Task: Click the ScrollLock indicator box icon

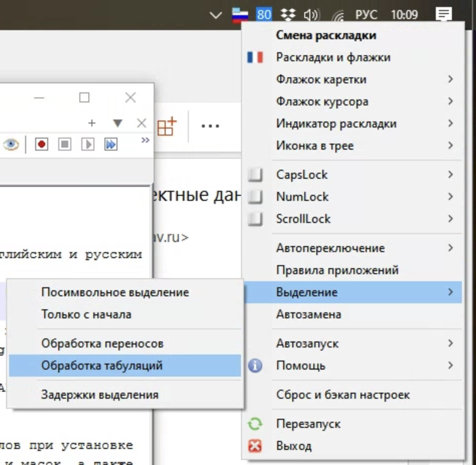Action: [x=255, y=219]
